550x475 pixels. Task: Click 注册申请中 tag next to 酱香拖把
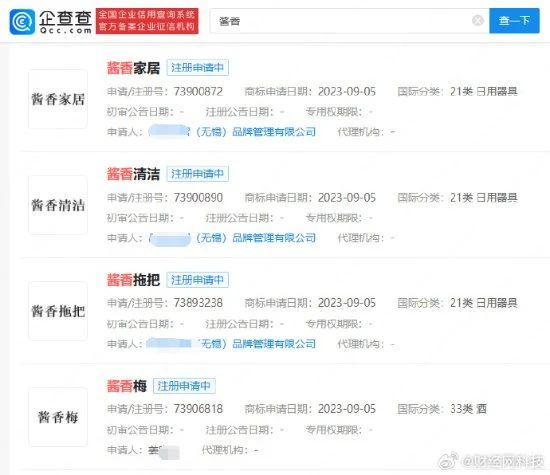click(198, 280)
